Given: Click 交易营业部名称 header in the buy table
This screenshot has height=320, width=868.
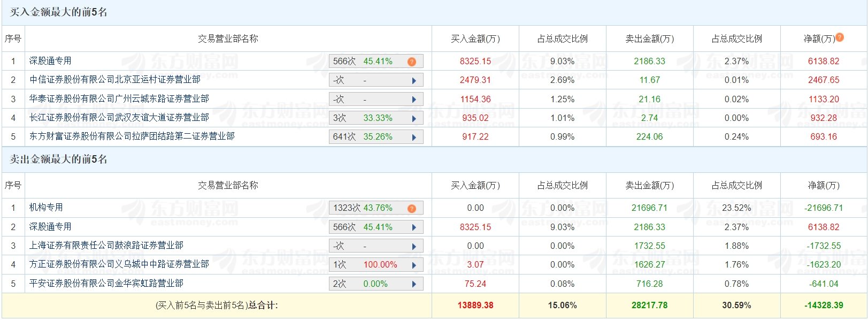Looking at the screenshot, I should (x=228, y=39).
